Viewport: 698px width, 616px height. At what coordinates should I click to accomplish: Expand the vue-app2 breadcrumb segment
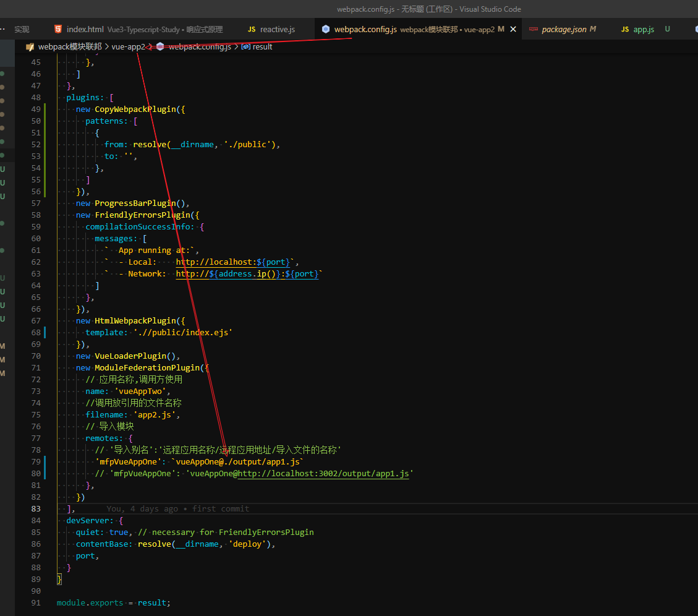(x=128, y=47)
